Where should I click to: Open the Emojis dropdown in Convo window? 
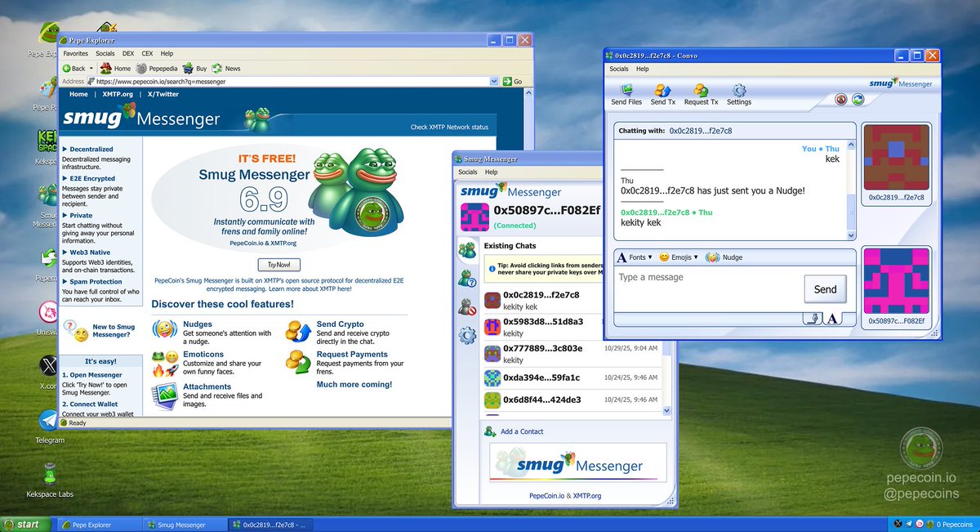(x=679, y=257)
